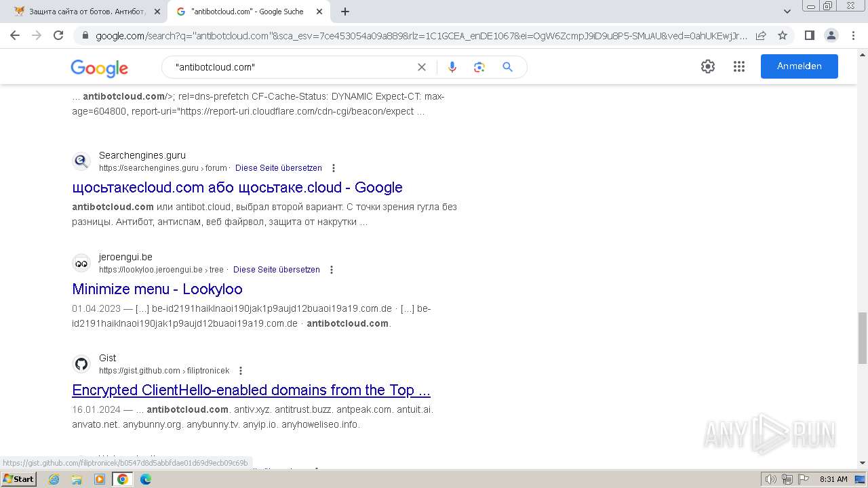The width and height of the screenshot is (868, 488).
Task: Click the forward navigation arrow
Action: point(37,35)
